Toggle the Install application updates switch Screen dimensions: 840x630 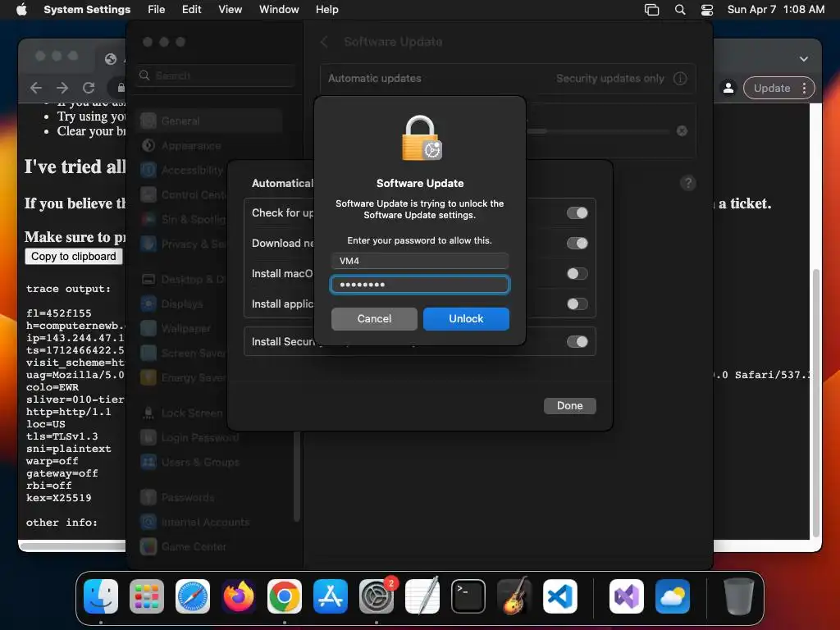coord(577,304)
